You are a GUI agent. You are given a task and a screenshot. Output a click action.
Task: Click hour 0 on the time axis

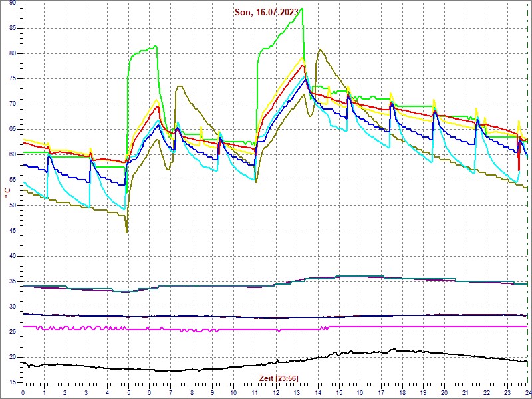23,392
